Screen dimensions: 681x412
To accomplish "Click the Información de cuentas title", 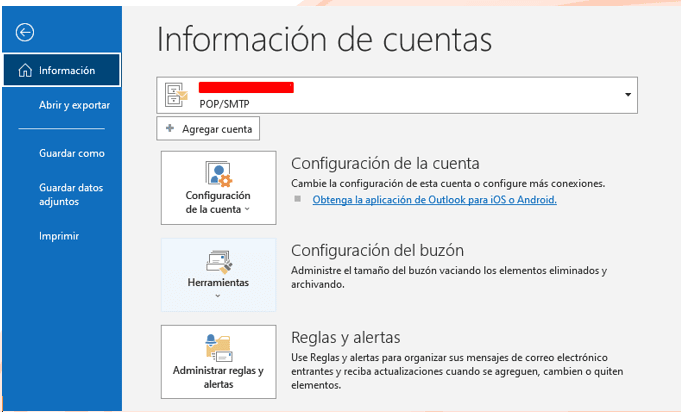I will [324, 39].
